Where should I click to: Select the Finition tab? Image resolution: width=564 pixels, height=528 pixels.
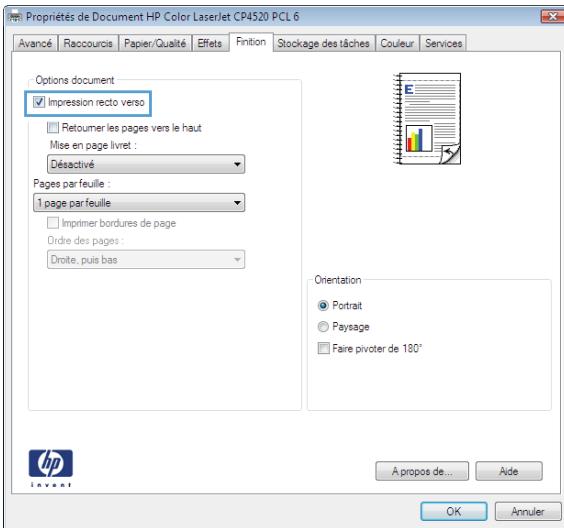point(251,42)
